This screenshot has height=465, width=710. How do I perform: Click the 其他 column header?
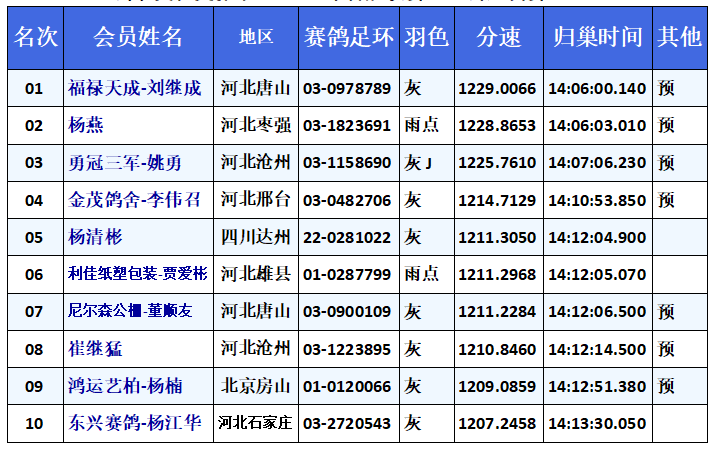coord(678,38)
